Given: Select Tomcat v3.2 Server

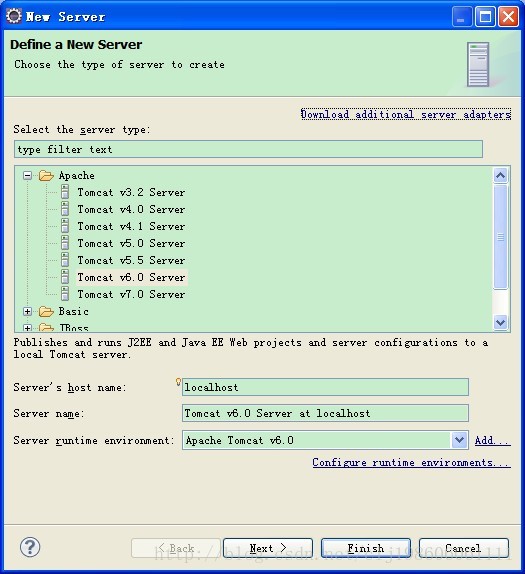Looking at the screenshot, I should click(x=131, y=192).
